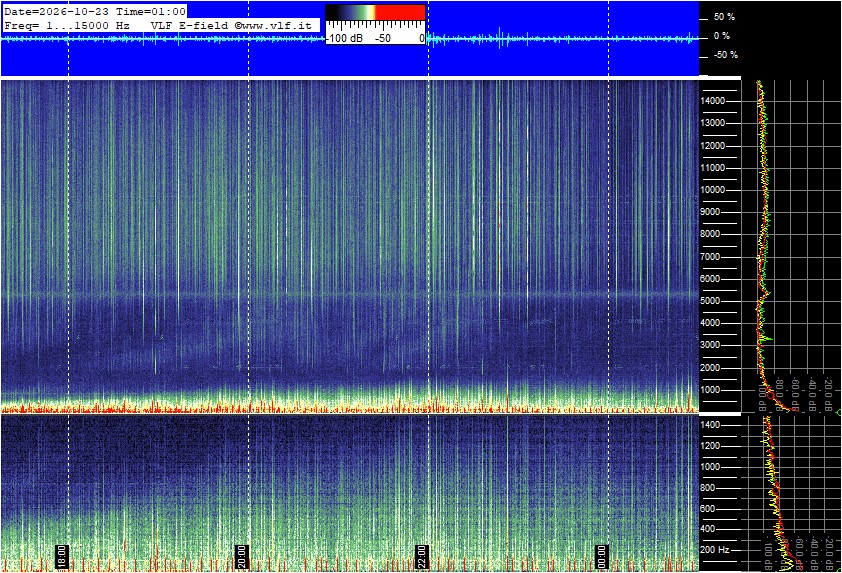
Task: Select the 11000 frequency axis label
Action: 713,168
